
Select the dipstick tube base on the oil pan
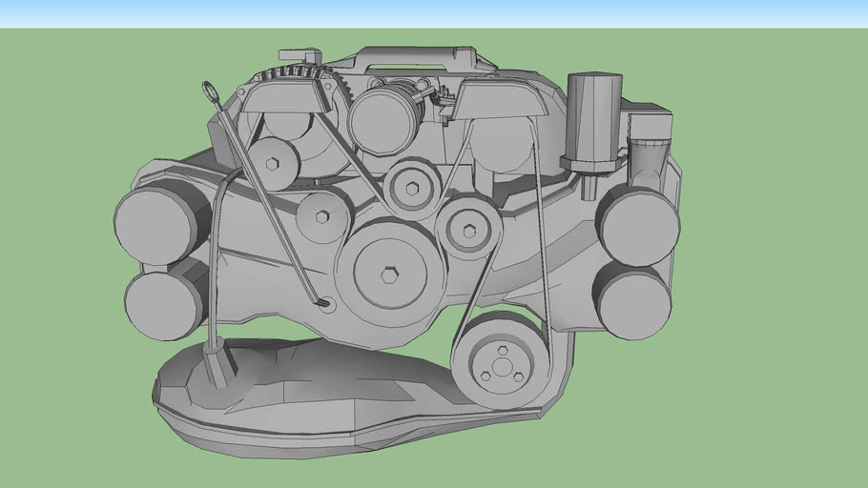tap(216, 362)
